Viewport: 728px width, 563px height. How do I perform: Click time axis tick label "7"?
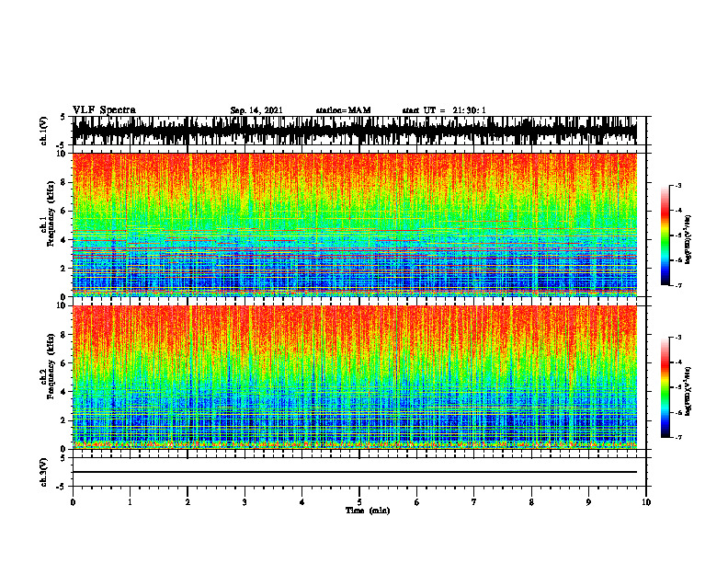click(474, 502)
